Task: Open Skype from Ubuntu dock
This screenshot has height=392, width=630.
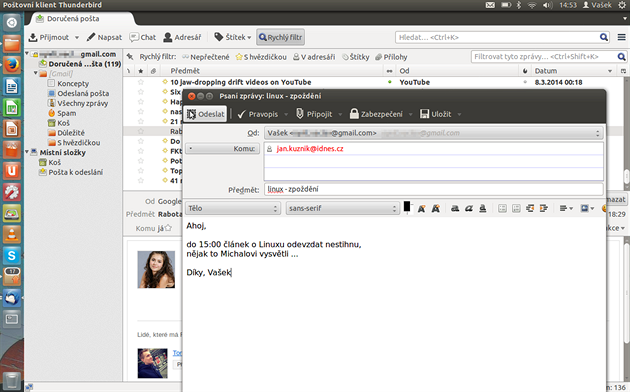Action: click(x=12, y=255)
